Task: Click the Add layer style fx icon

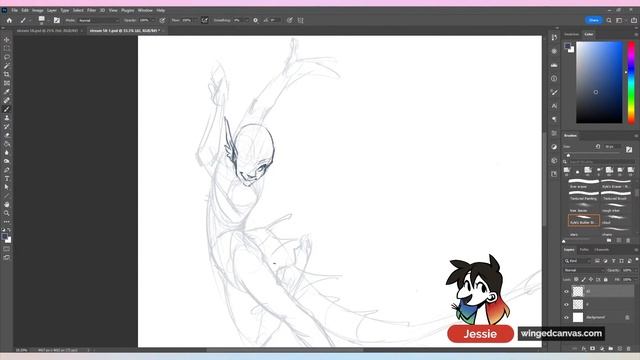Action: click(x=584, y=349)
